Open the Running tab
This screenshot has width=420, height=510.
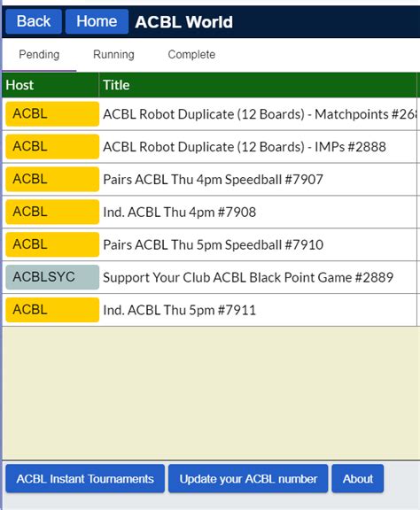(x=113, y=54)
